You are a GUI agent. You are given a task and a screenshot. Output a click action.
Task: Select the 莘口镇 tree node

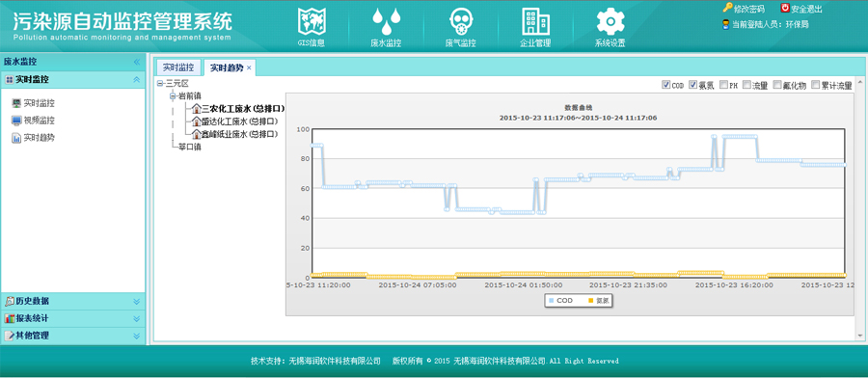tap(189, 148)
